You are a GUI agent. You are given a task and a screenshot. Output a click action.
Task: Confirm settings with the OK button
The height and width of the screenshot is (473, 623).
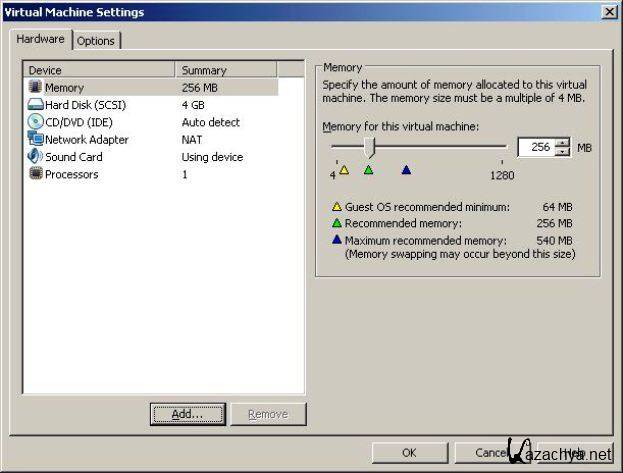coord(409,453)
